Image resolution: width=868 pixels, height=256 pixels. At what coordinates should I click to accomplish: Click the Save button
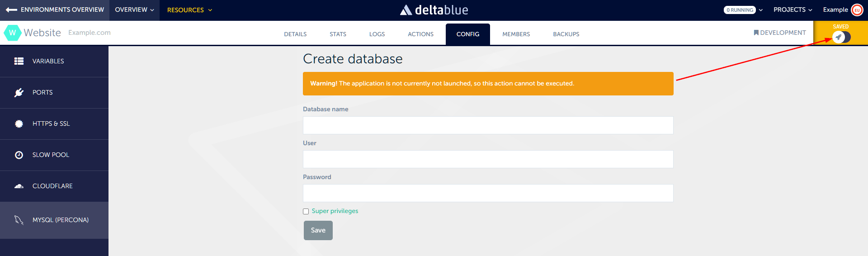pos(318,230)
